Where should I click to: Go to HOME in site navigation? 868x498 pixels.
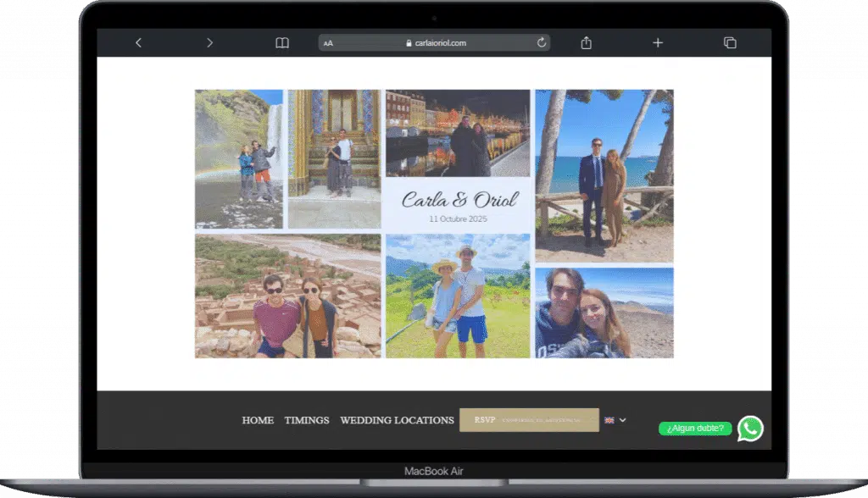point(258,420)
